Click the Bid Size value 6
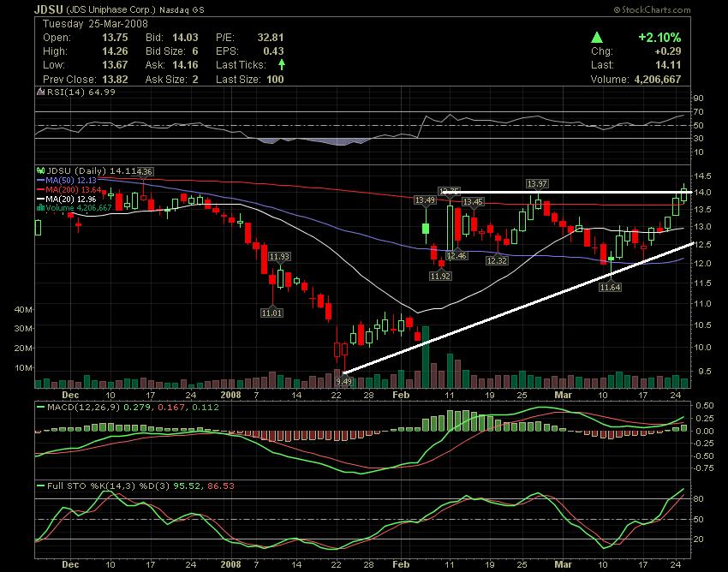This screenshot has height=572, width=728. [x=195, y=51]
